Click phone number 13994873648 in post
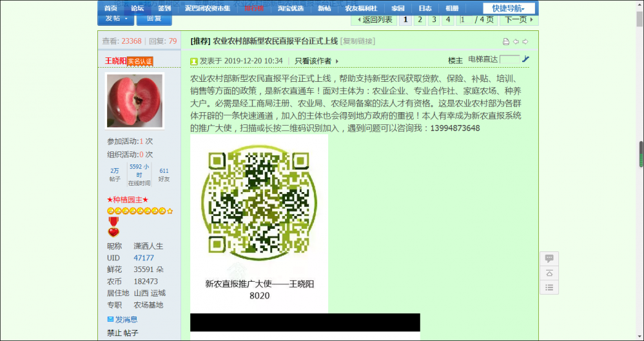This screenshot has height=341, width=644. coord(455,128)
